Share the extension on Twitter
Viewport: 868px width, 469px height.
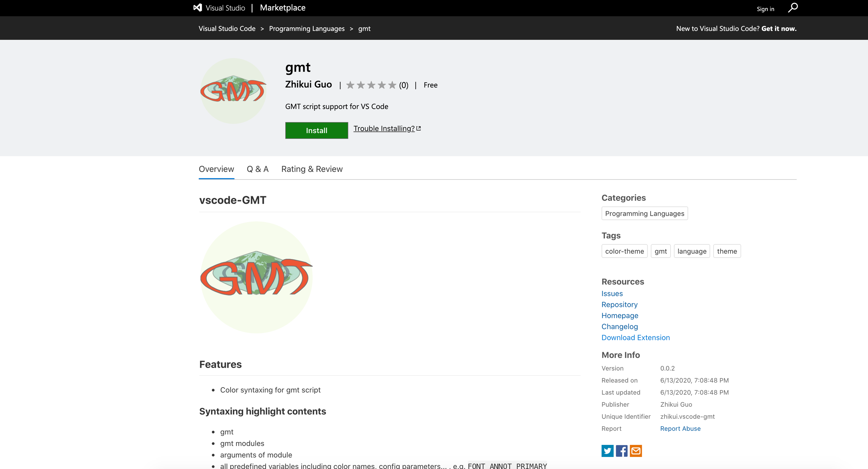click(607, 451)
